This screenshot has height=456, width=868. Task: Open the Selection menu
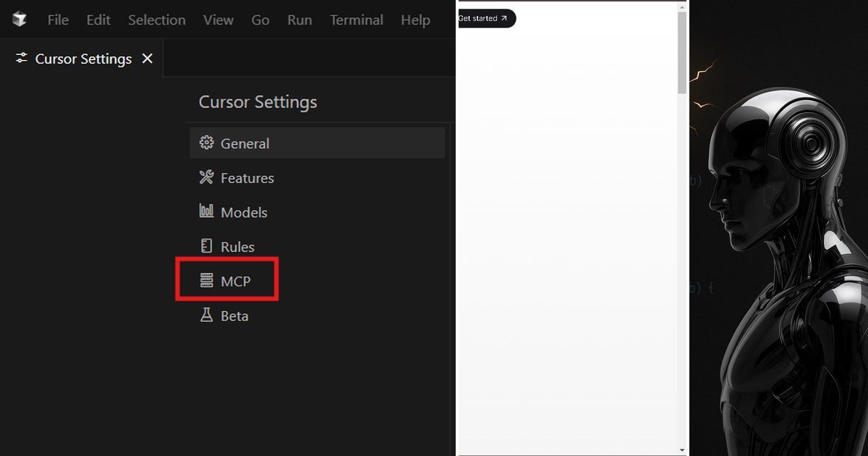tap(157, 20)
